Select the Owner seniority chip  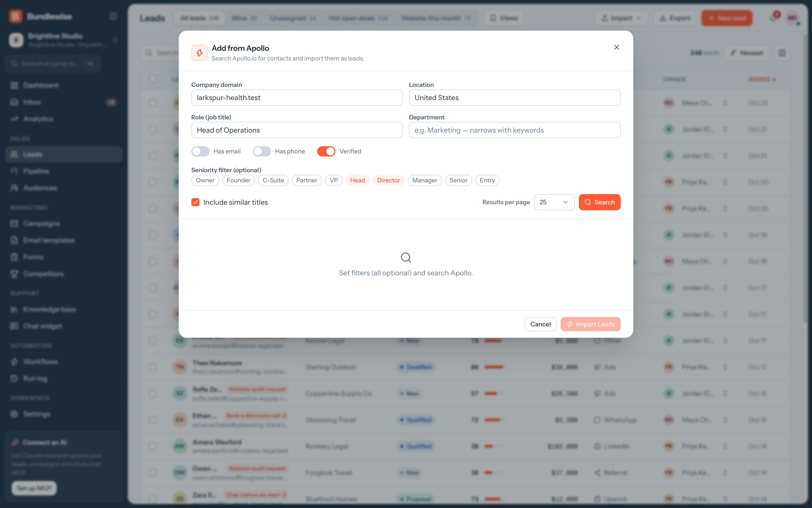point(205,180)
